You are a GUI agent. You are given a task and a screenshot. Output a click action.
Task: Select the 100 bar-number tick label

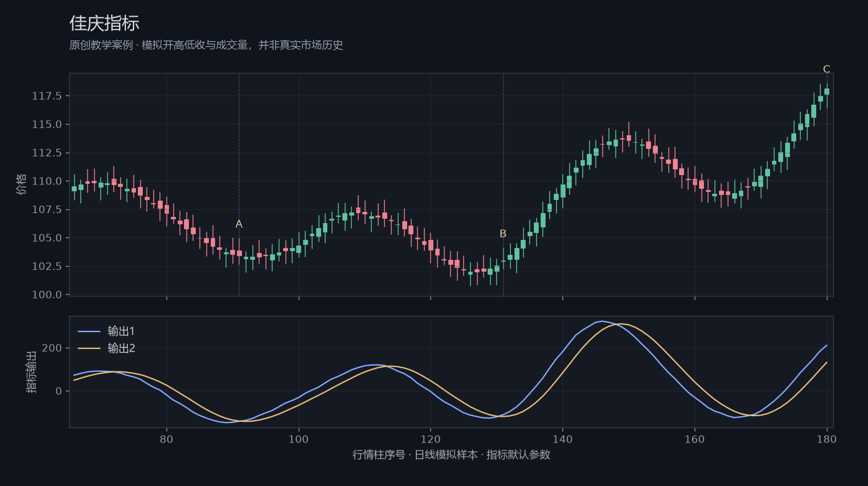(x=299, y=439)
